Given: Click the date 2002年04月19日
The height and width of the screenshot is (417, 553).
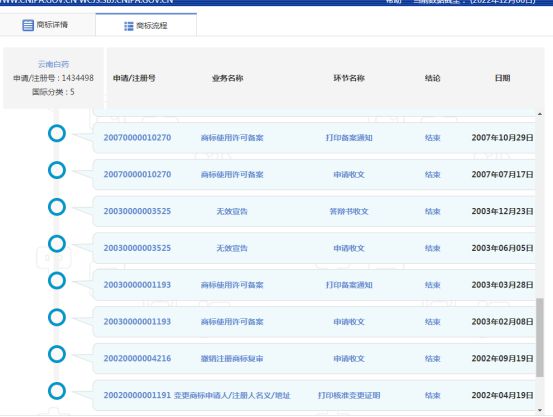Looking at the screenshot, I should pos(503,395).
